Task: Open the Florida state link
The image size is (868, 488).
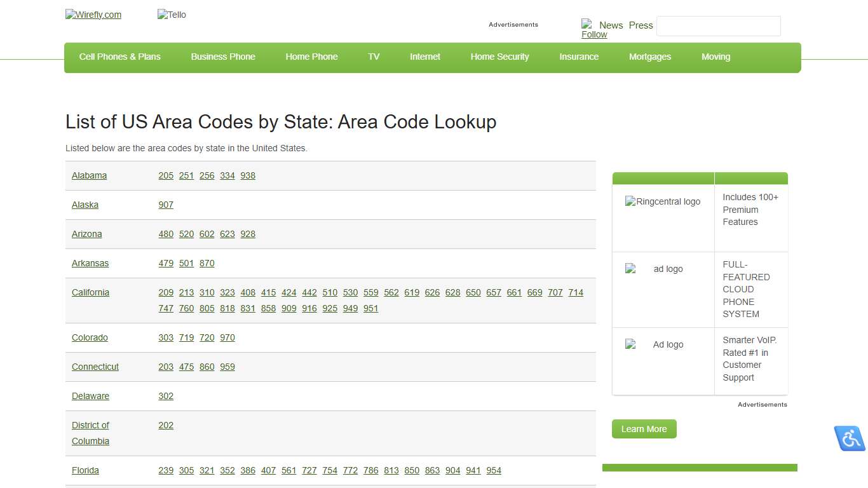Action: pos(85,470)
